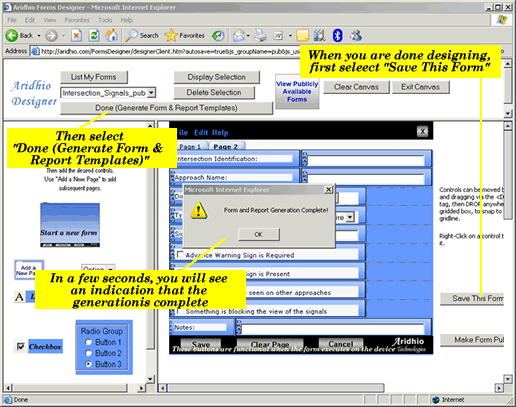Click Done (Generate Form & Report Templates)
Viewport: 516px width, 407px height.
(166, 108)
